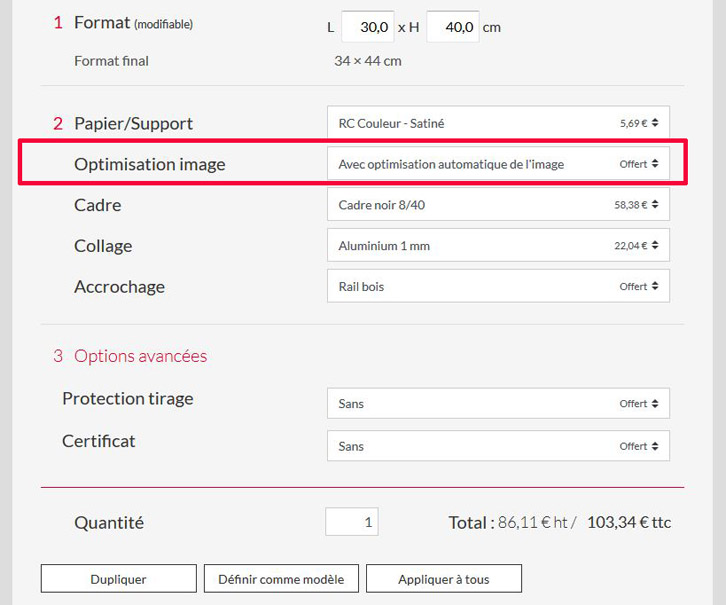This screenshot has height=605, width=726.
Task: Click the Optimisation image label text
Action: click(x=150, y=164)
